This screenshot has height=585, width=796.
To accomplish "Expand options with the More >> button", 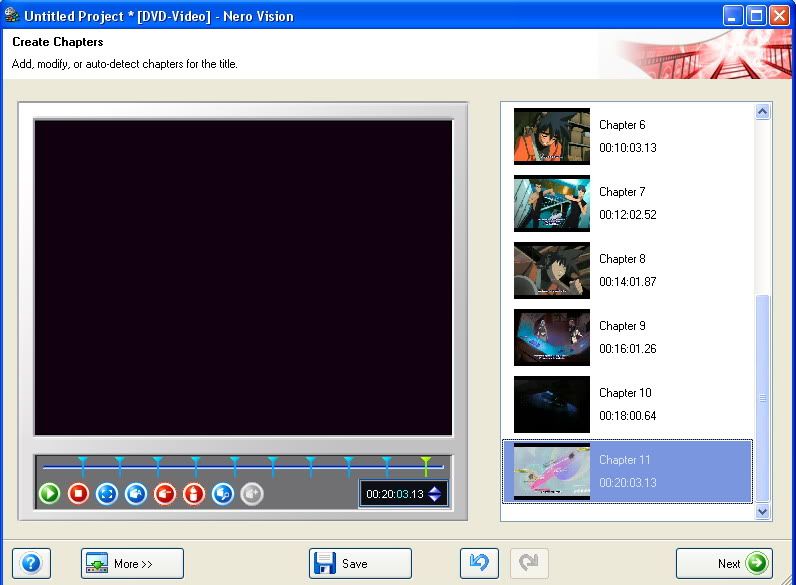I will coord(132,563).
